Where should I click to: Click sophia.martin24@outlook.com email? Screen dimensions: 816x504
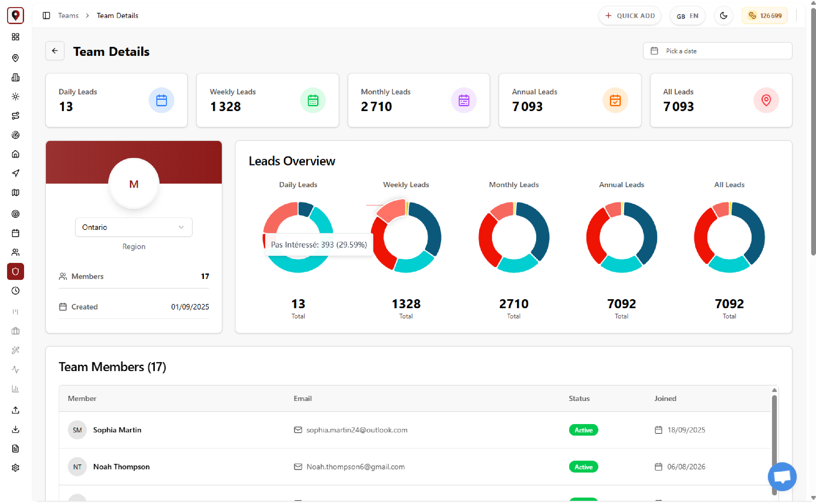(357, 430)
